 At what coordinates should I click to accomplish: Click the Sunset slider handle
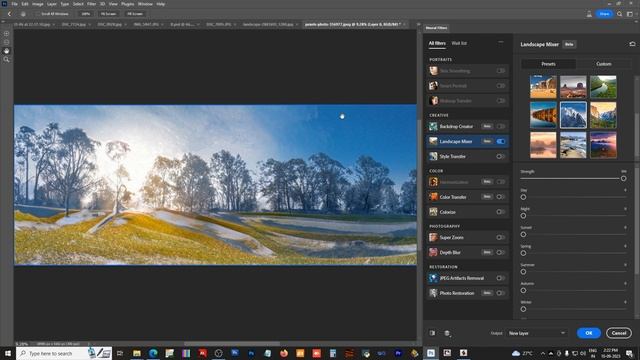click(523, 234)
